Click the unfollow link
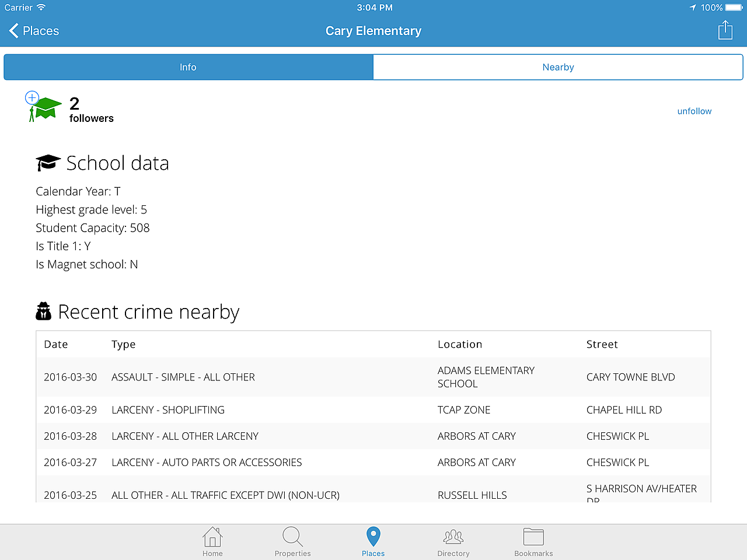The width and height of the screenshot is (747, 560). point(694,111)
